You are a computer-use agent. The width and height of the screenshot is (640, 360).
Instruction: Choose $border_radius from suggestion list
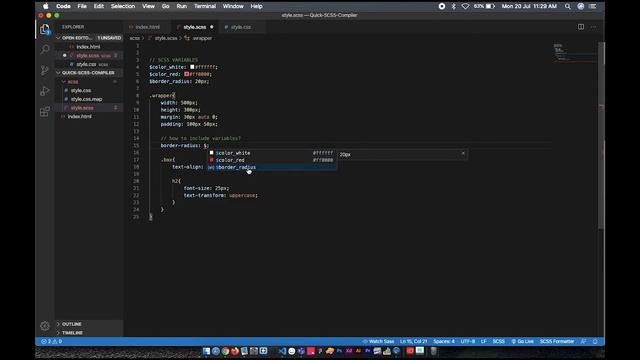(x=272, y=167)
